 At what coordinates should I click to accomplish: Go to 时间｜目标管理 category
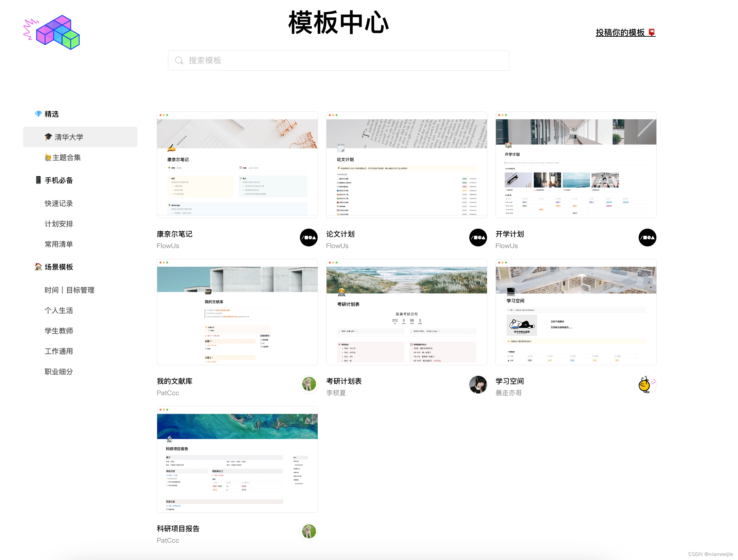coord(69,290)
